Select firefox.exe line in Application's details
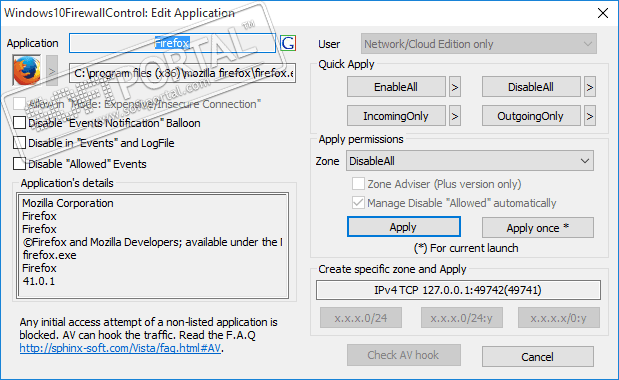Image resolution: width=619 pixels, height=380 pixels. (x=49, y=255)
